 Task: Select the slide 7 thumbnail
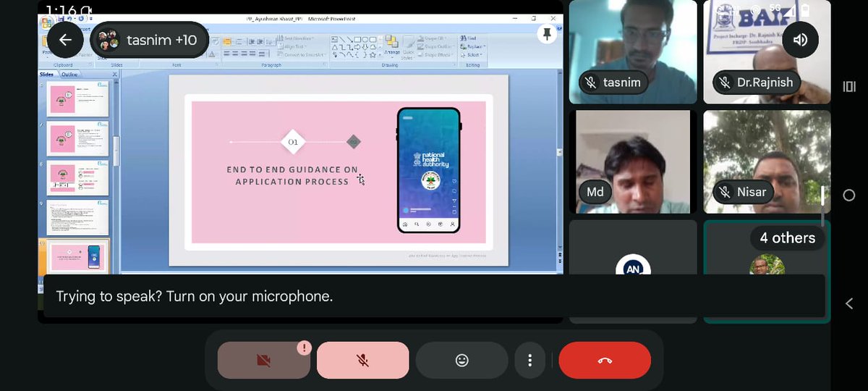[77, 139]
